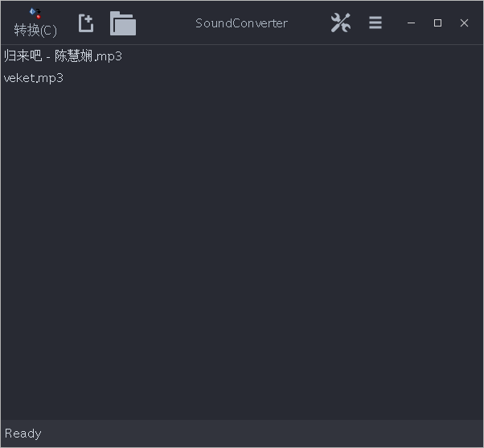Viewport: 484px width, 448px height.
Task: Open the hamburger menu
Action: 375,23
